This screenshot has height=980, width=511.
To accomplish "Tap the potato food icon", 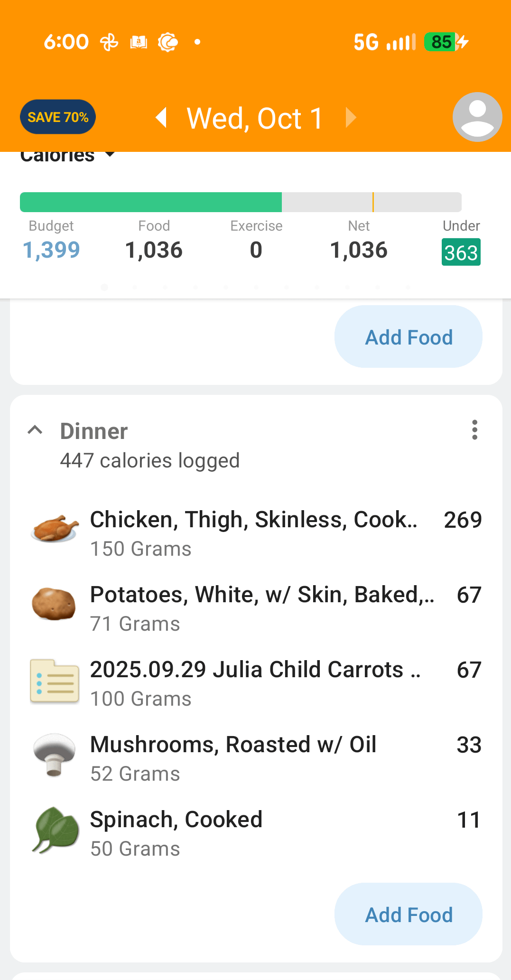I will (54, 604).
